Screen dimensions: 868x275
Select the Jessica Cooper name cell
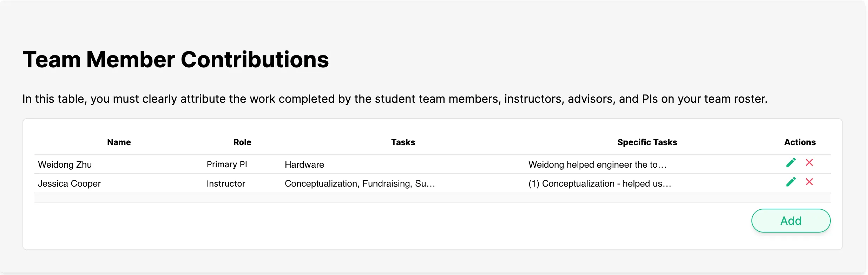(69, 184)
